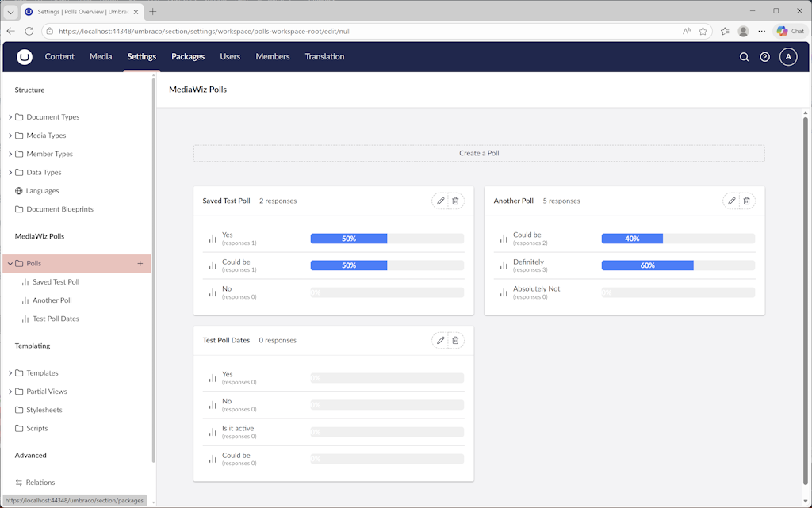Open the Packages section
This screenshot has width=812, height=508.
(187, 56)
